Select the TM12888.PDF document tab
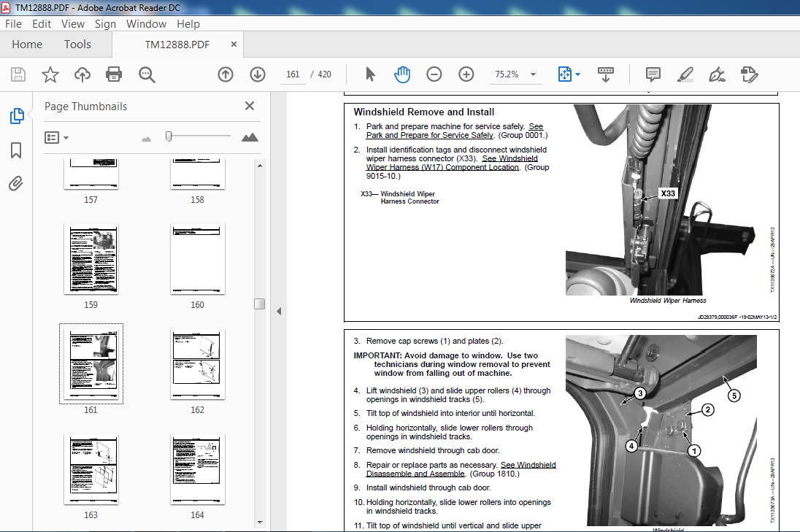The width and height of the screenshot is (800, 532). point(177,45)
